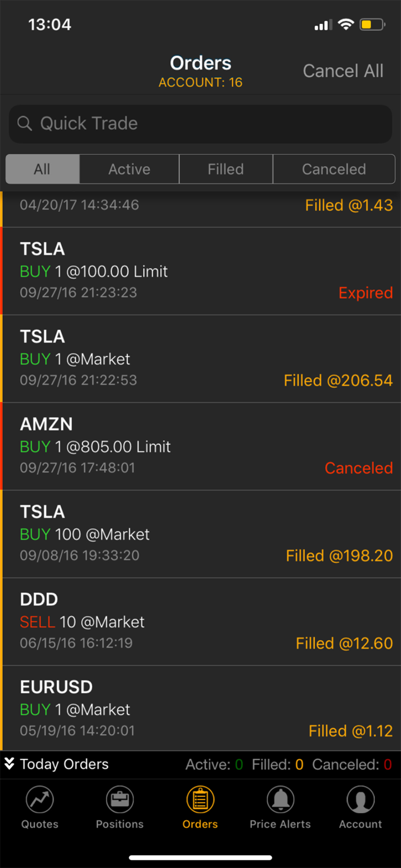Open the canceled AMZN limit order
Image resolution: width=401 pixels, height=868 pixels.
tap(200, 446)
